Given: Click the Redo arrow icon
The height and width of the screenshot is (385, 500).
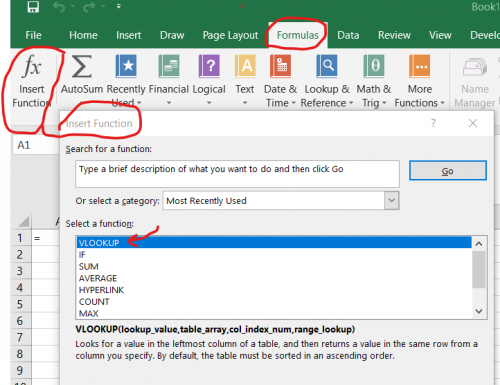Looking at the screenshot, I should (89, 7).
